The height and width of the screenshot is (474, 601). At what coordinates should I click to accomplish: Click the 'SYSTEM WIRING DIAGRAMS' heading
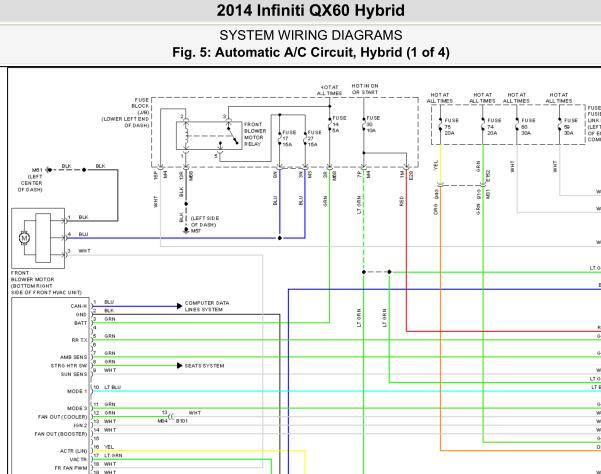point(311,35)
